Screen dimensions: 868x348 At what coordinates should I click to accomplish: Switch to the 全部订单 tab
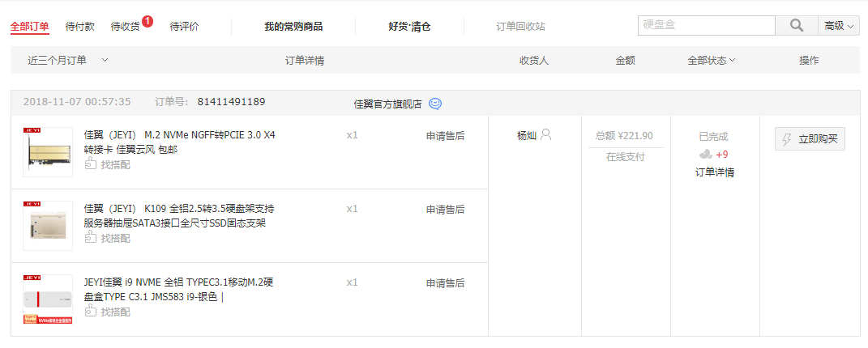click(x=30, y=27)
